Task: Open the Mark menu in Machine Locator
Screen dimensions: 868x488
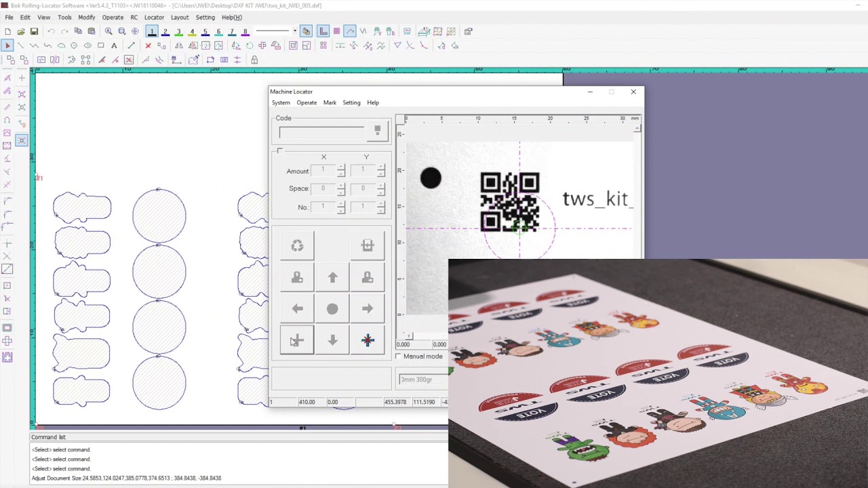Action: coord(330,102)
